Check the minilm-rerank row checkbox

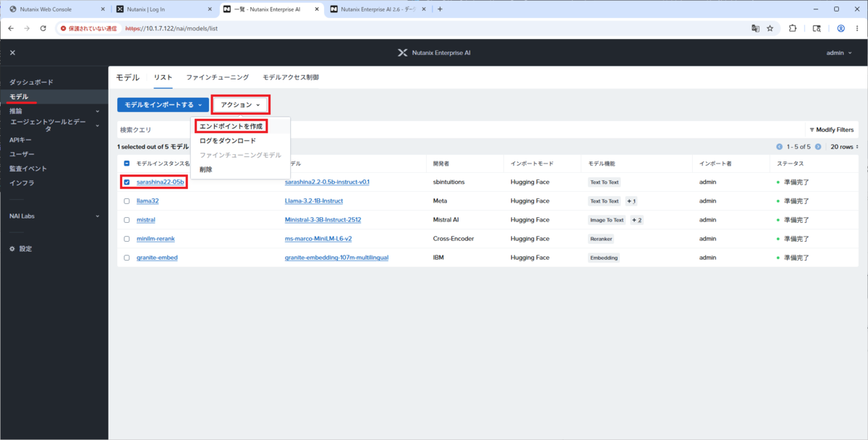pos(127,238)
